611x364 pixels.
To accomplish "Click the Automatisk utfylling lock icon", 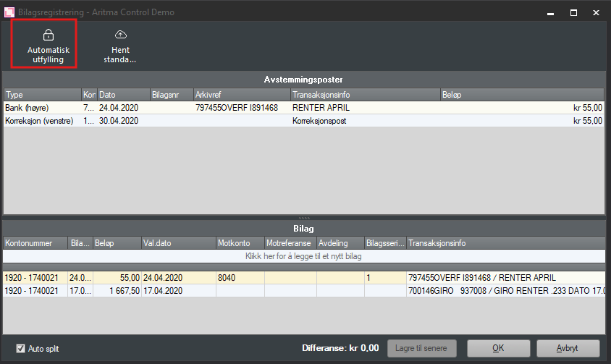I will pos(49,35).
